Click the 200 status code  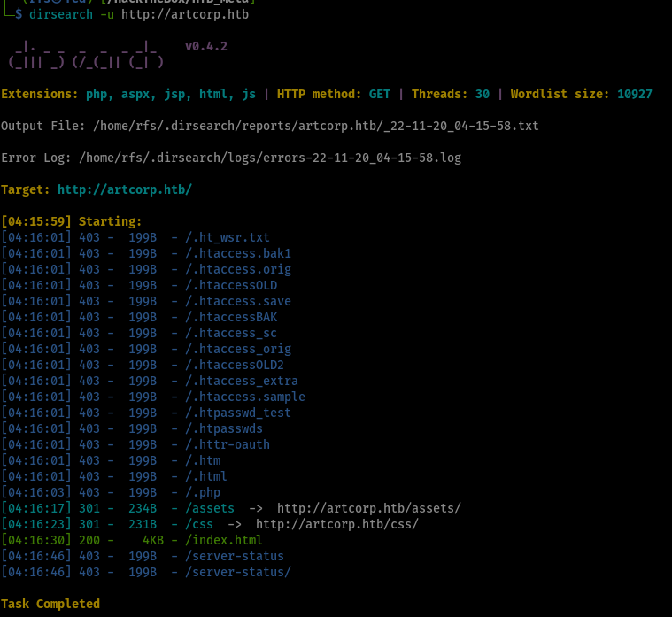click(x=89, y=540)
